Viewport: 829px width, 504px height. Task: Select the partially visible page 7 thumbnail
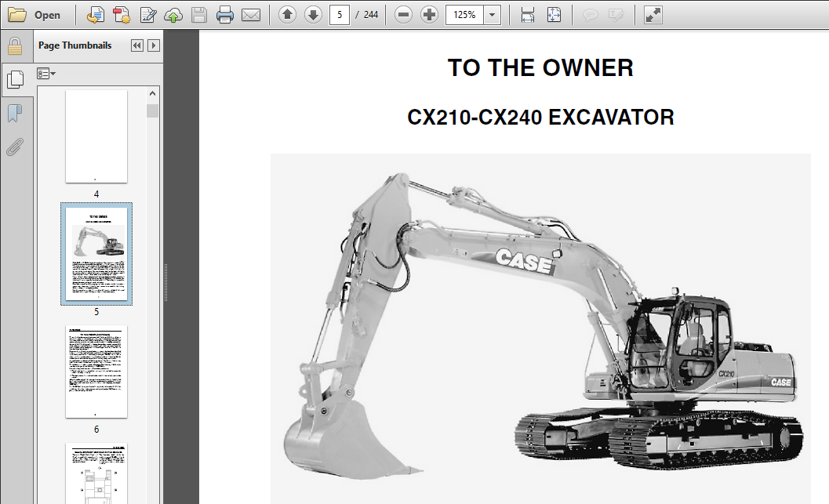click(96, 473)
